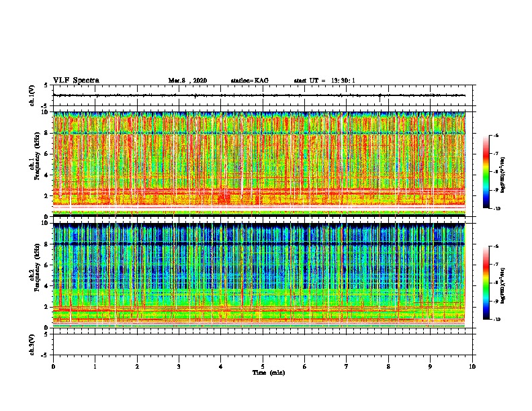532x411 pixels.
Task: Click the "5" volt tick on ch.1(V) axis
Action: (x=46, y=85)
